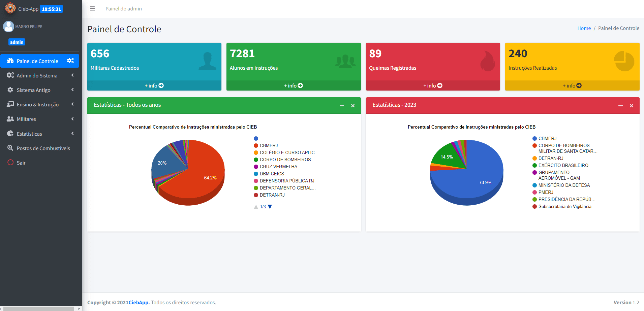Toggle CRUZ VERMELHA series in all-years legend
The height and width of the screenshot is (311, 644).
(278, 167)
